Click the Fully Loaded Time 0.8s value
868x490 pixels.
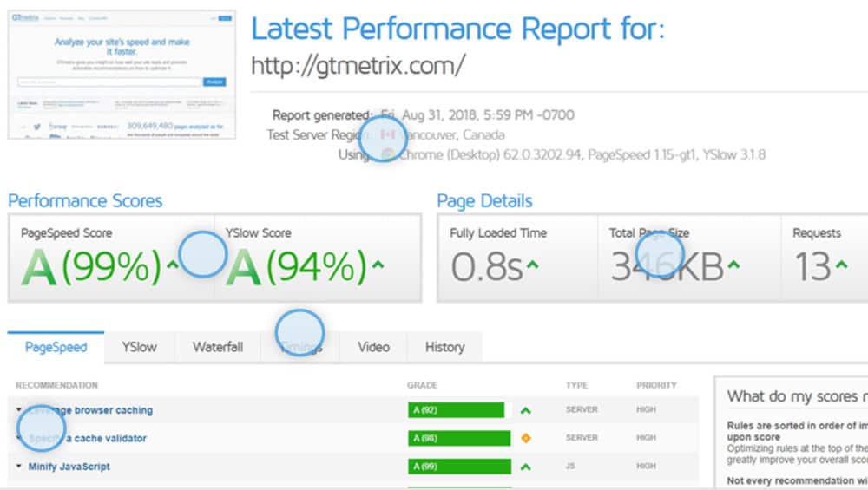(487, 266)
